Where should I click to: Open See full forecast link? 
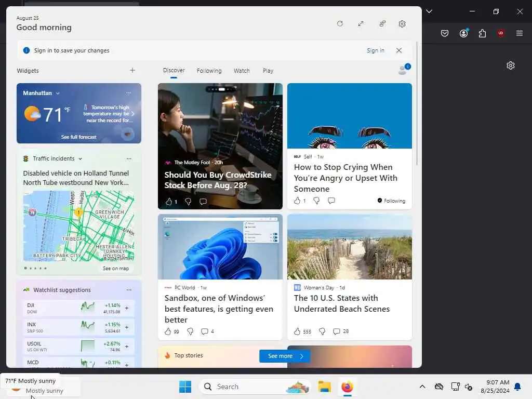pos(78,137)
